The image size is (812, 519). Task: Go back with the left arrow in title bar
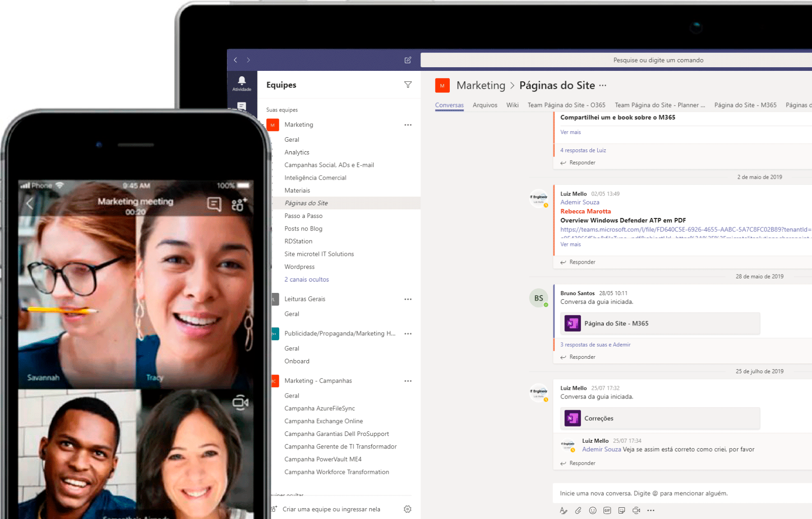(235, 60)
